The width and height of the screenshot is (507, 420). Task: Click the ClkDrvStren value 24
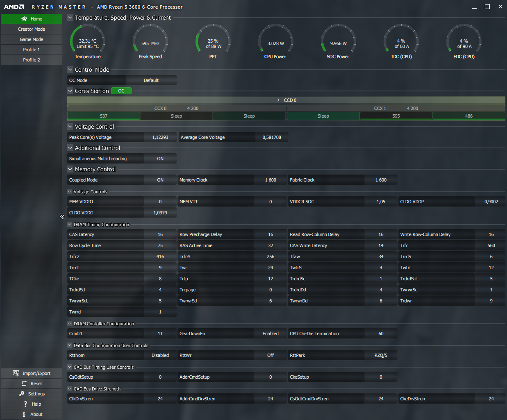tap(160, 399)
